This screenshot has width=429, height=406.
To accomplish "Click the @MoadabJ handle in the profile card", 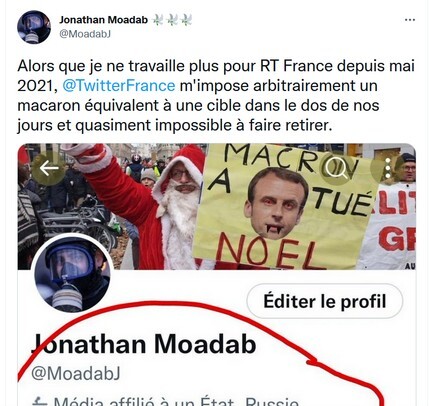I will pyautogui.click(x=76, y=373).
